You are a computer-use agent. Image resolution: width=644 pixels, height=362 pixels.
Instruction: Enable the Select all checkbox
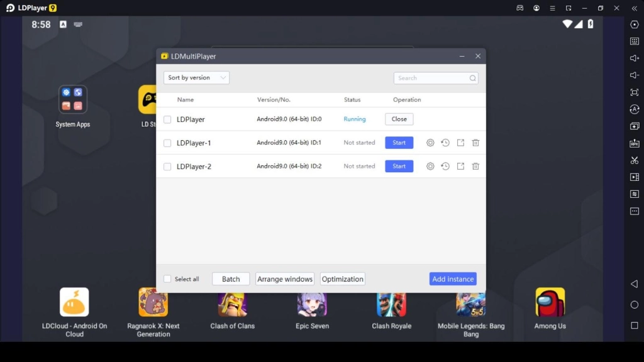(167, 279)
